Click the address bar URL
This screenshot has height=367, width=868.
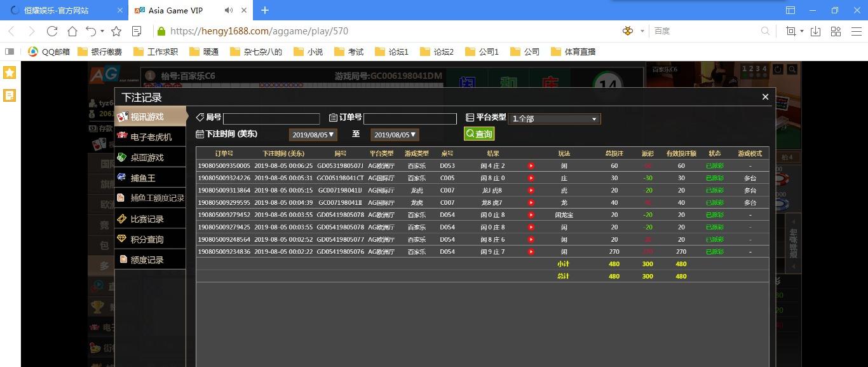(259, 31)
